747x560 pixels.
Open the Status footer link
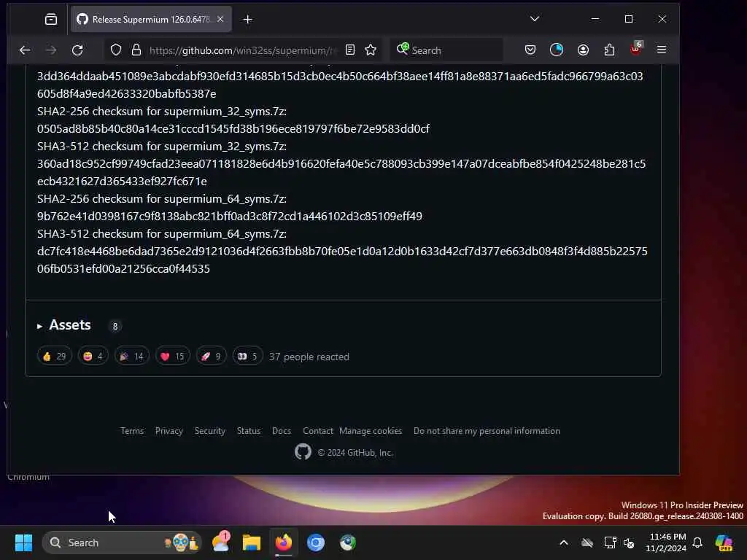249,431
